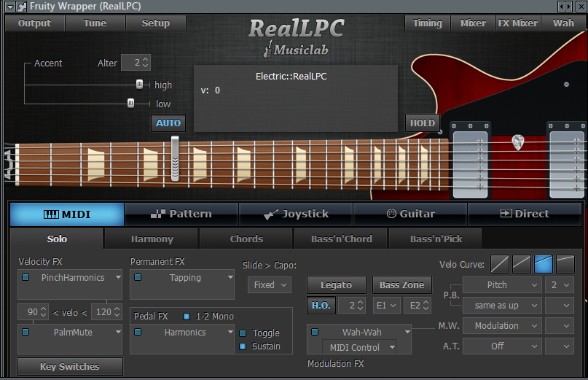The image size is (588, 380).
Task: Open the 'same as up' dropdown
Action: tap(502, 306)
